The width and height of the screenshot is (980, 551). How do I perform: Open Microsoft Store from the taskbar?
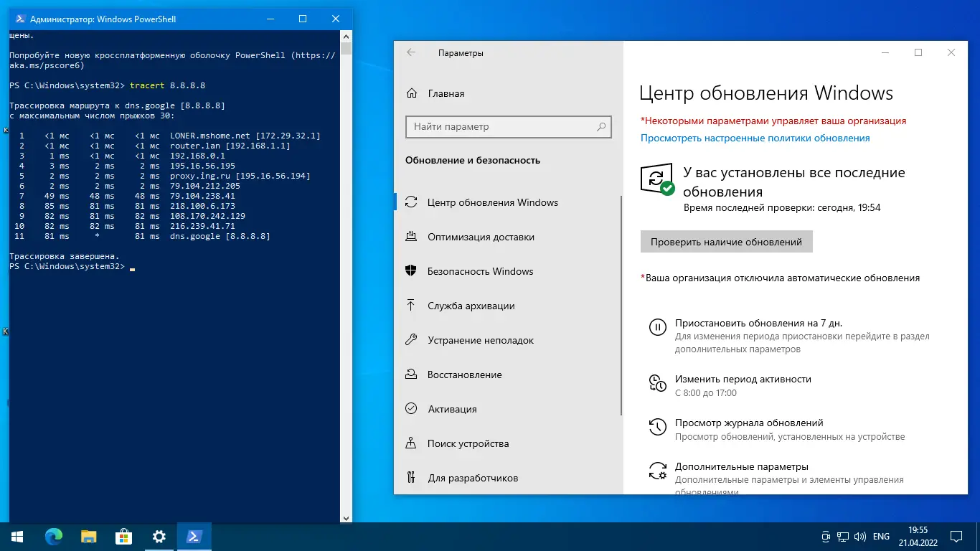[x=123, y=537]
